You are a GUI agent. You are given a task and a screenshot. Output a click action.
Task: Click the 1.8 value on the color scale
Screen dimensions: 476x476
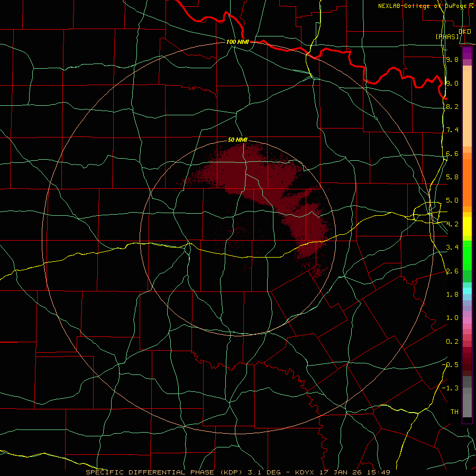point(452,294)
